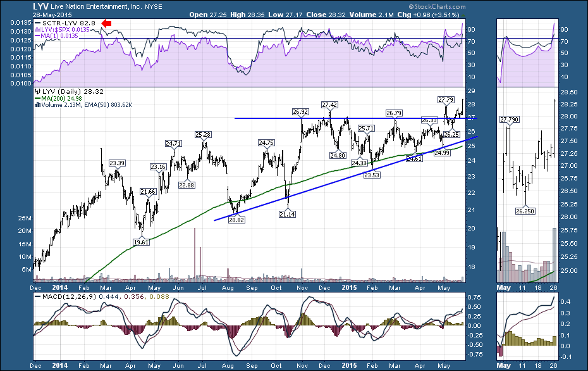Screen dimensions: 588x371
Task: Click the 28.50 label on the zoom price axis
Action: (568, 92)
